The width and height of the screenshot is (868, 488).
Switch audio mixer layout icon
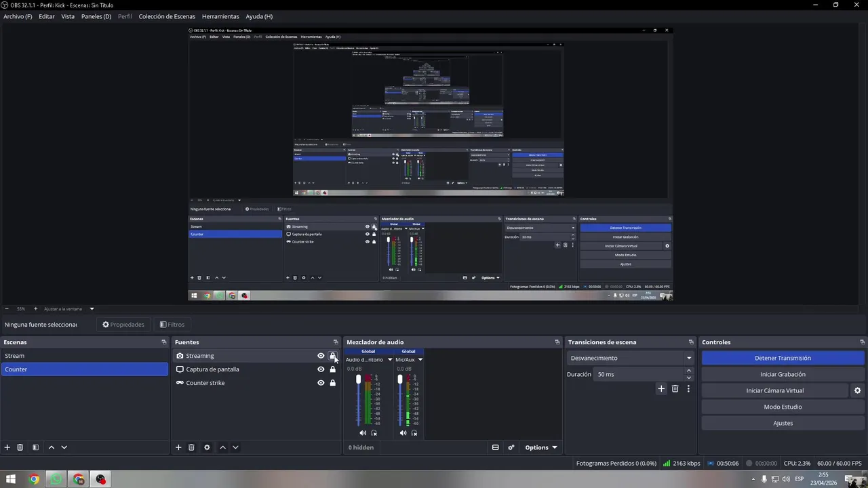495,447
